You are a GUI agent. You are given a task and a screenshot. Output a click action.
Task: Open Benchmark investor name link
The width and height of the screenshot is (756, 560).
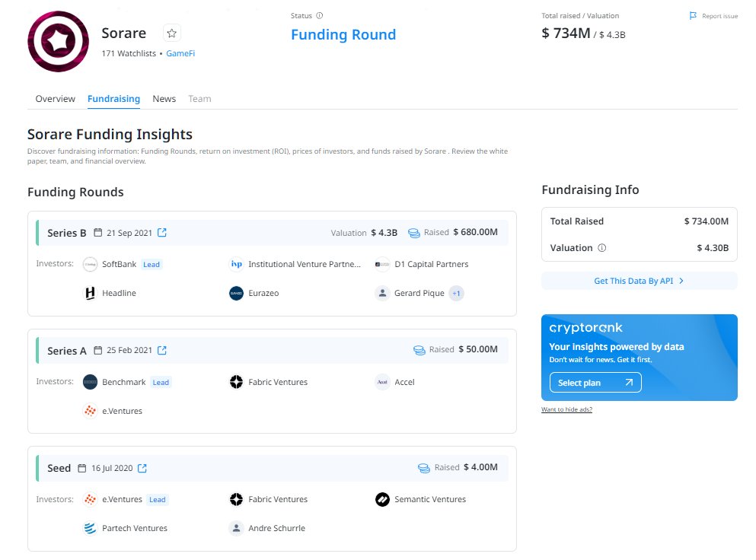[124, 382]
